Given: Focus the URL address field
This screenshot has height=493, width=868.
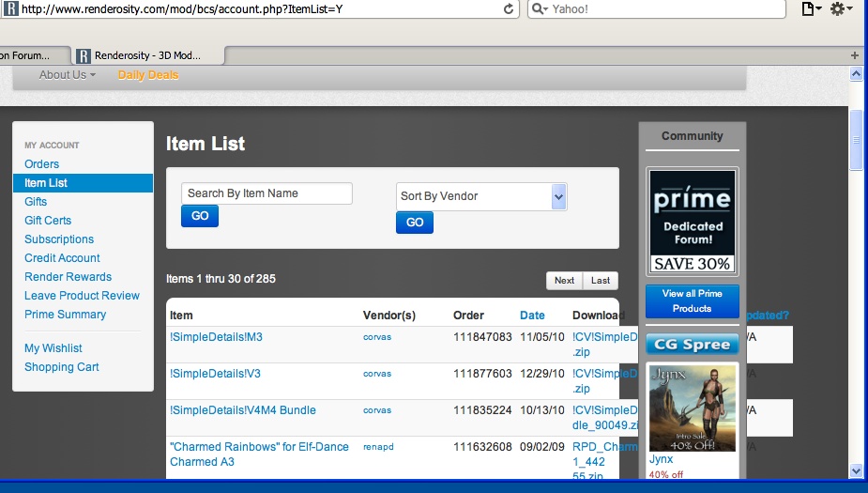Looking at the screenshot, I should 260,8.
